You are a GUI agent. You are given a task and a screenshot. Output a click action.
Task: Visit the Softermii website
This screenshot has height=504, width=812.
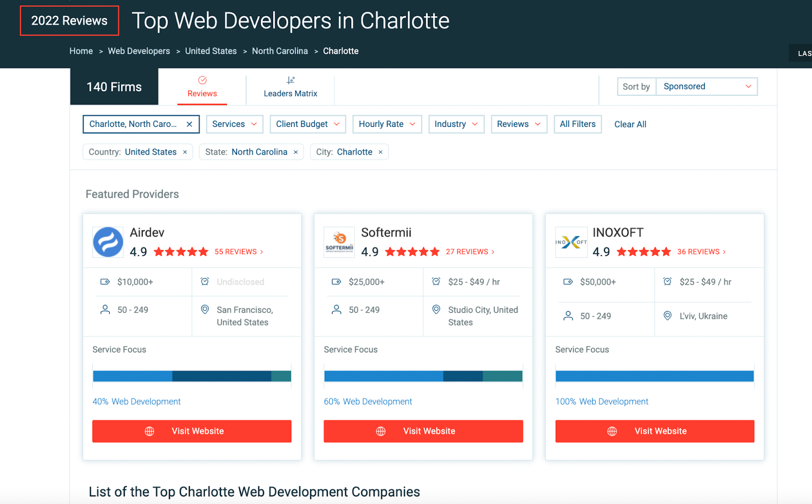click(423, 431)
